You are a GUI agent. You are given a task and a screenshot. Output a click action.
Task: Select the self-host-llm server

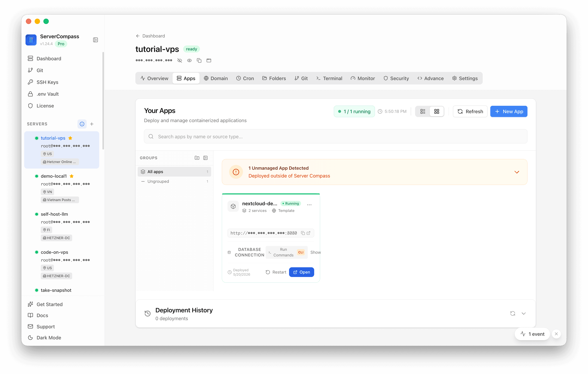click(x=62, y=226)
